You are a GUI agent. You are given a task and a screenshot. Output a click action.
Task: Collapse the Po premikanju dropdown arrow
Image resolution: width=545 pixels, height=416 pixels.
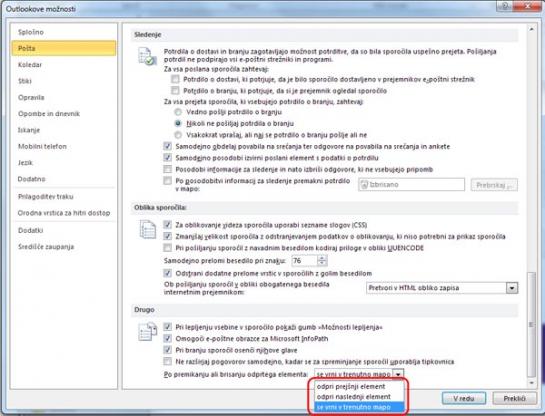coord(398,374)
